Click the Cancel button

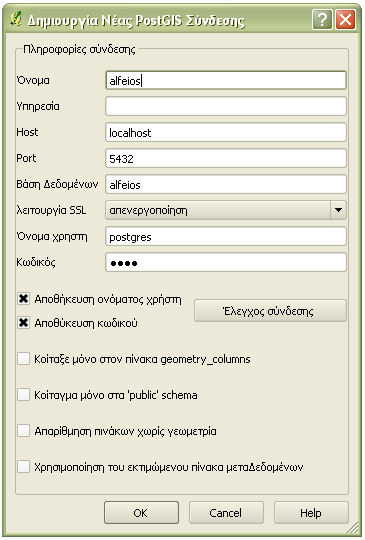coord(226,513)
